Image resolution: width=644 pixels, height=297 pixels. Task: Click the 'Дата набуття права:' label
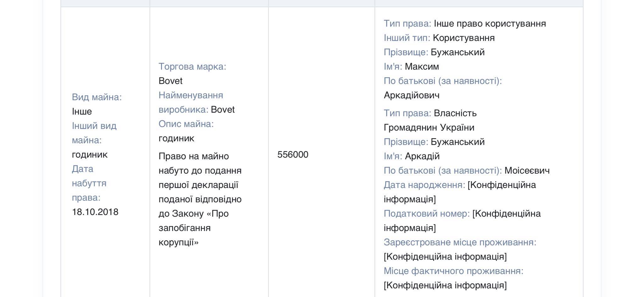pos(89,183)
